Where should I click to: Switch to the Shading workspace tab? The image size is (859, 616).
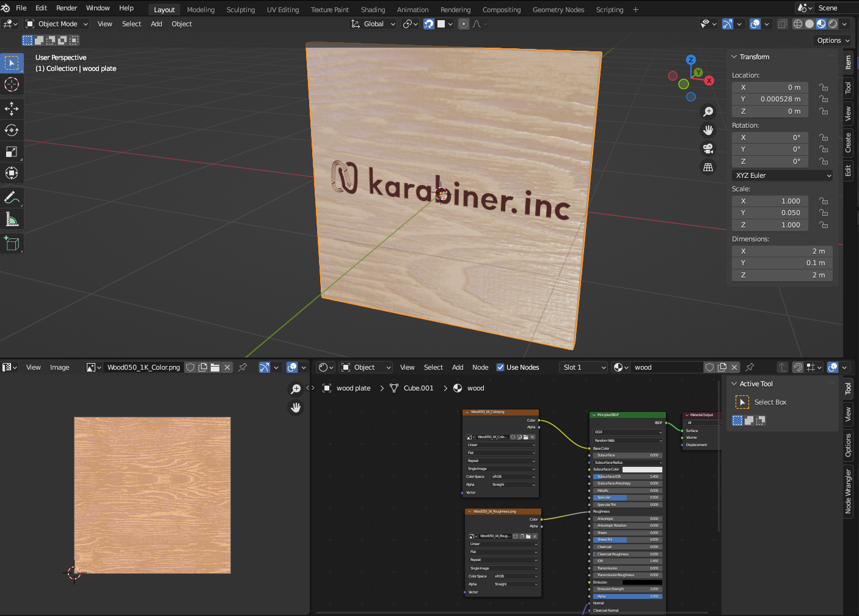(373, 10)
